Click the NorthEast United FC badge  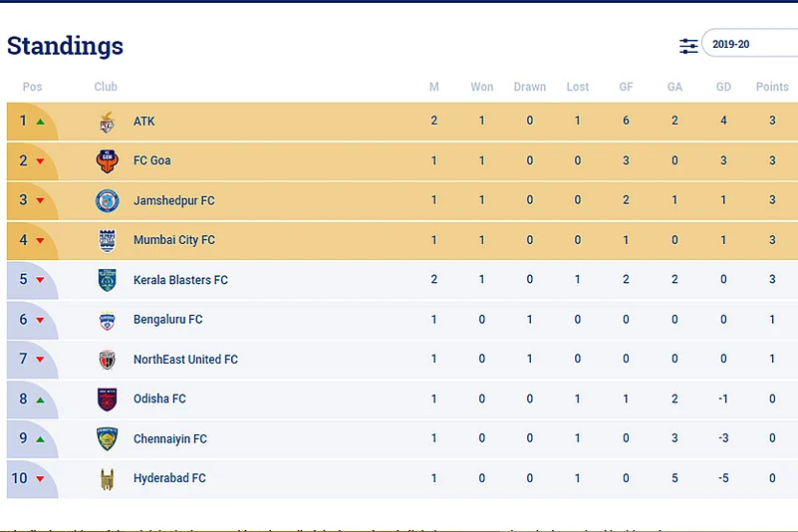107,360
